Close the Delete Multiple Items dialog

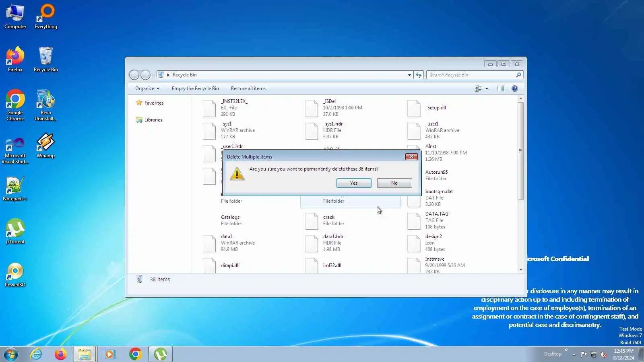(x=411, y=157)
